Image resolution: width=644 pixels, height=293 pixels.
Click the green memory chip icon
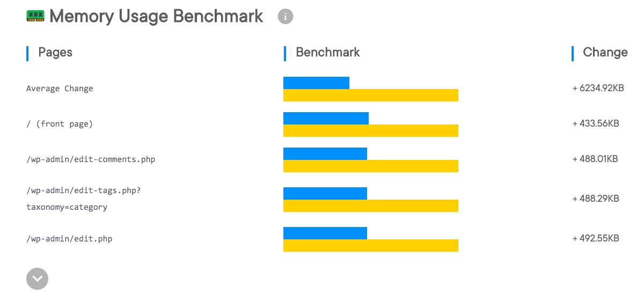tap(35, 16)
